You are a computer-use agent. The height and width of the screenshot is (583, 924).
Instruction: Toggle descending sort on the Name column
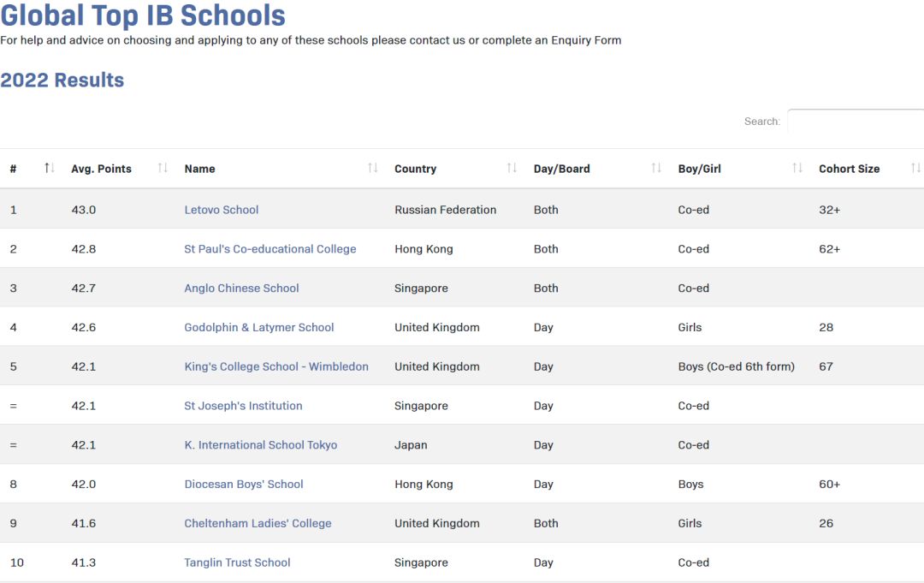point(372,168)
